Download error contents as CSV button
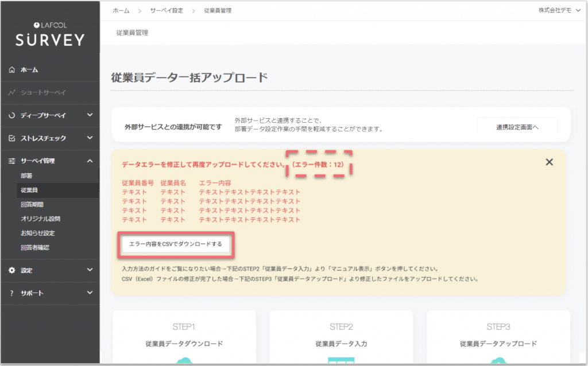 tap(176, 244)
